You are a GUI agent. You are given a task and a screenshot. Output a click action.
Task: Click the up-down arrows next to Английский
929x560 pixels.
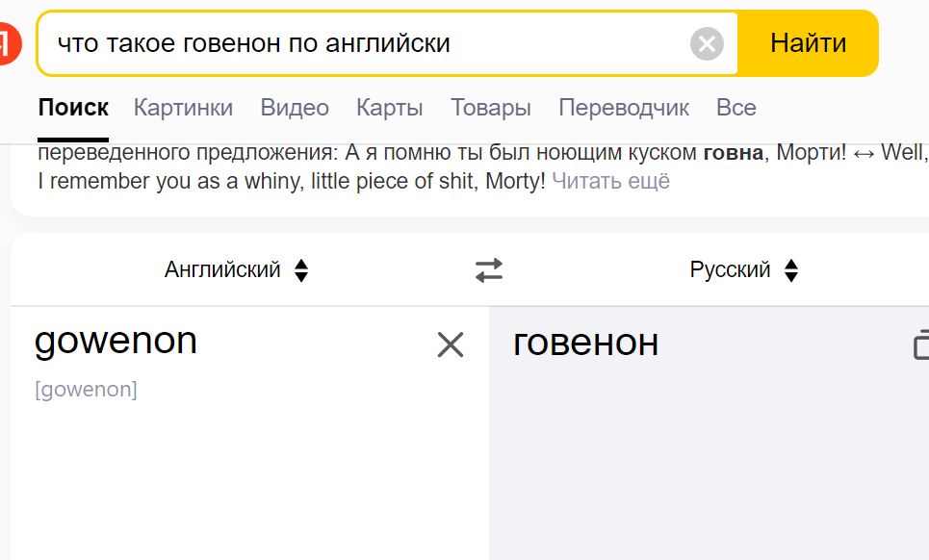tap(301, 270)
